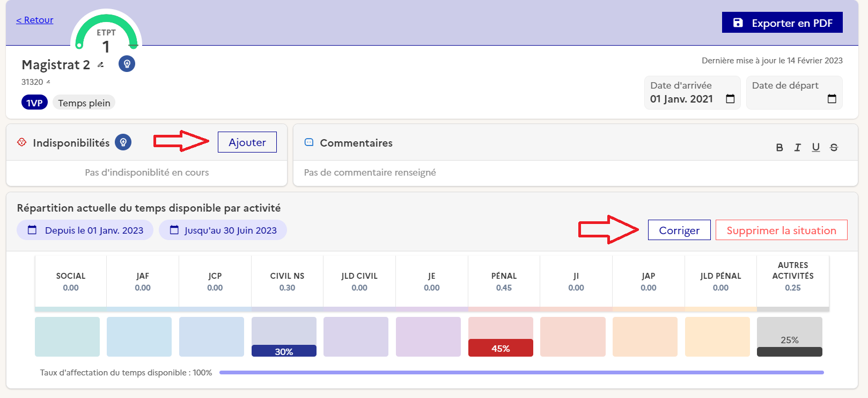Open calendar icon in Date de départ
Screen dimensions: 868x398
(x=832, y=99)
